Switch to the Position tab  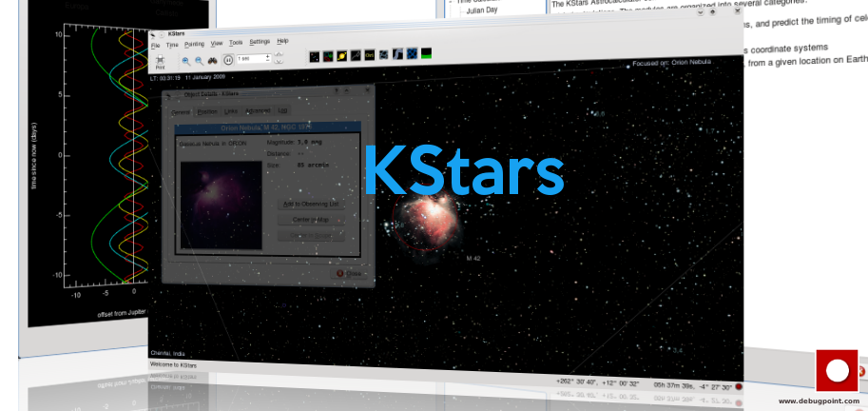[x=207, y=112]
